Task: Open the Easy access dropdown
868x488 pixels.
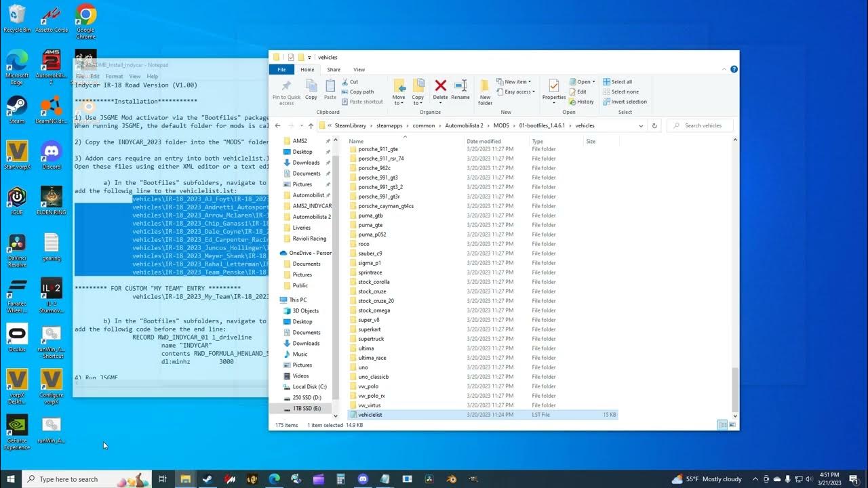Action: point(515,91)
